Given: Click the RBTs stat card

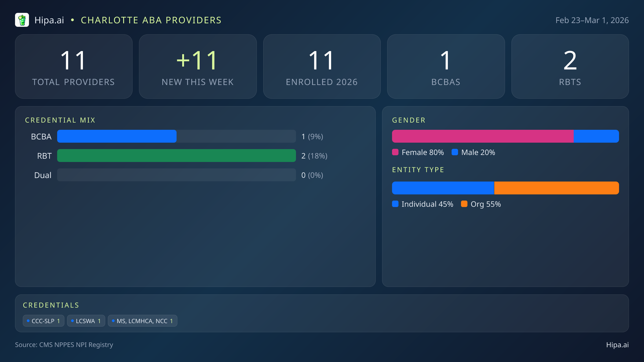Looking at the screenshot, I should pos(570,67).
